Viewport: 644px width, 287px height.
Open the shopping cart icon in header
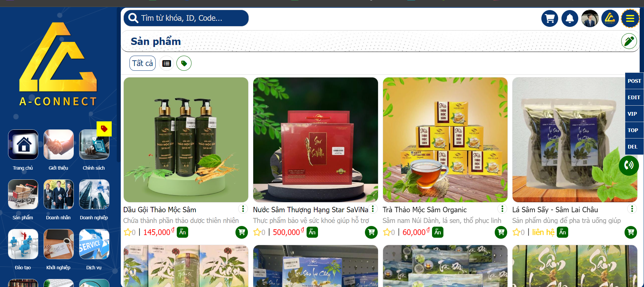pyautogui.click(x=549, y=18)
